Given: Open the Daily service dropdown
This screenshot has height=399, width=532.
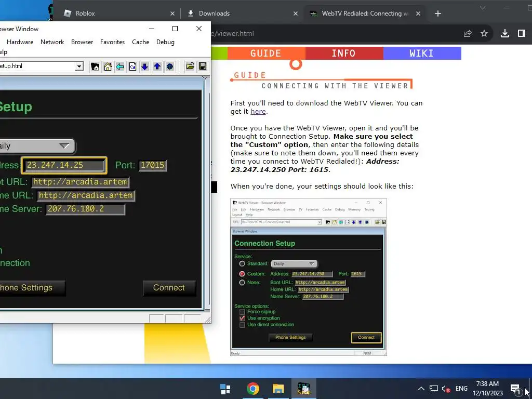Looking at the screenshot, I should [x=37, y=146].
